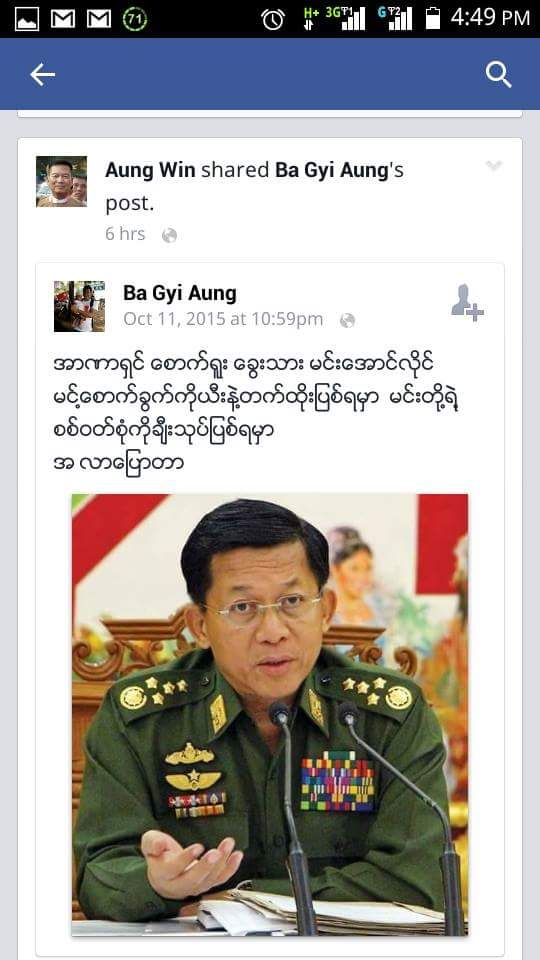Screen dimensions: 540x960
Task: Tap the alarm clock status icon
Action: point(272,19)
